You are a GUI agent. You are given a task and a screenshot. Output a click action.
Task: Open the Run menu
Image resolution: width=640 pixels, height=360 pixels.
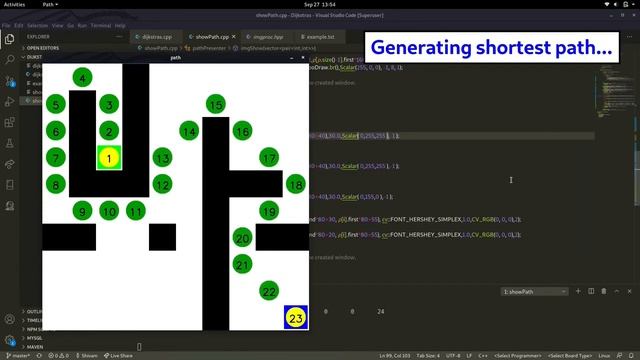coord(82,25)
